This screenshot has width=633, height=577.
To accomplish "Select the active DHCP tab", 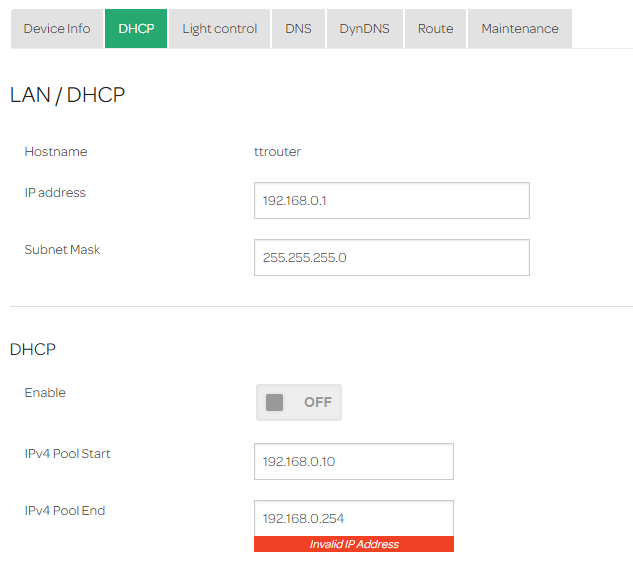I will pos(136,29).
